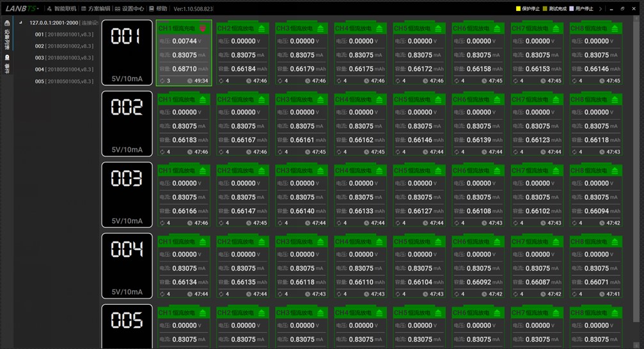This screenshot has height=349, width=644.
Task: Open the 设置中心 menu
Action: [x=129, y=9]
